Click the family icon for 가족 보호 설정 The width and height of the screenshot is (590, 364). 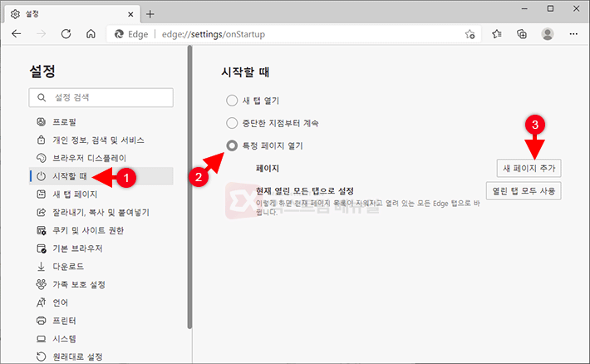click(41, 284)
